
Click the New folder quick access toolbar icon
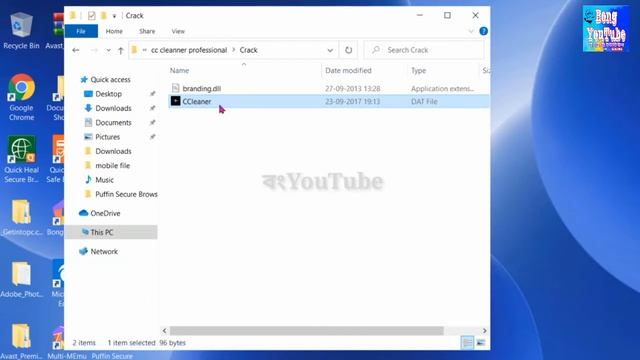pos(104,16)
